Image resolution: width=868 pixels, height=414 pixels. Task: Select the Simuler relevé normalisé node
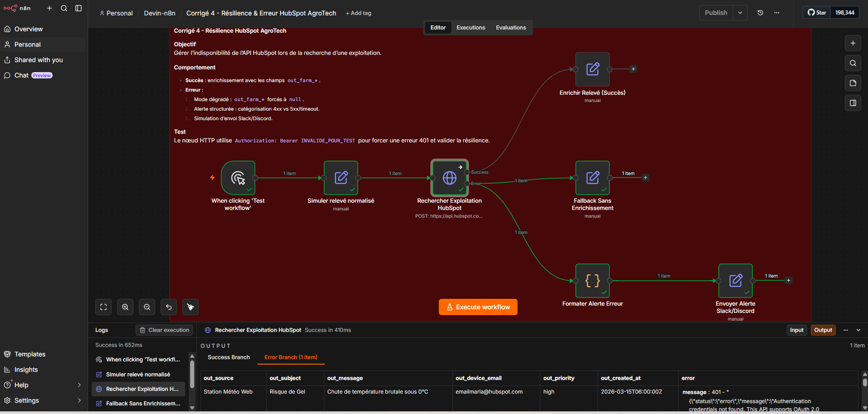coord(341,178)
